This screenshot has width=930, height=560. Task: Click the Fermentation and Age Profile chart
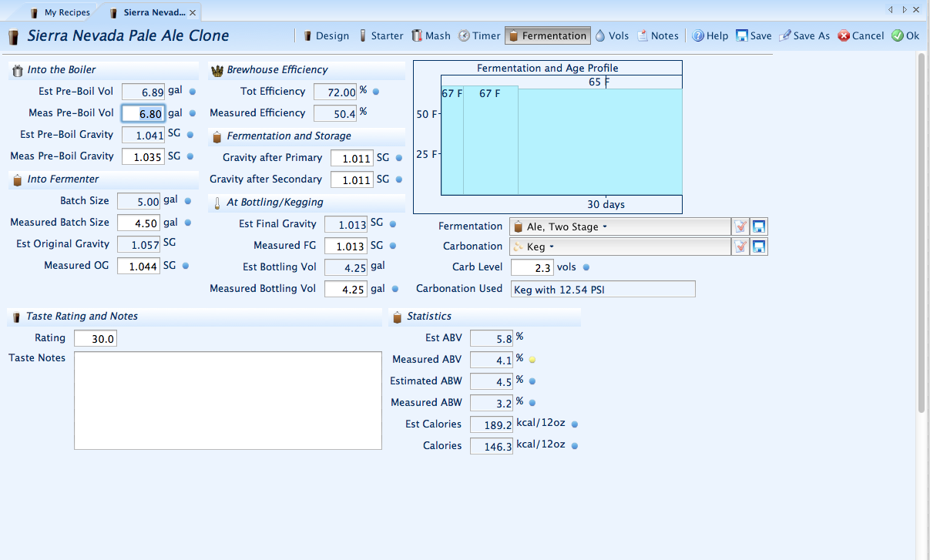click(548, 137)
